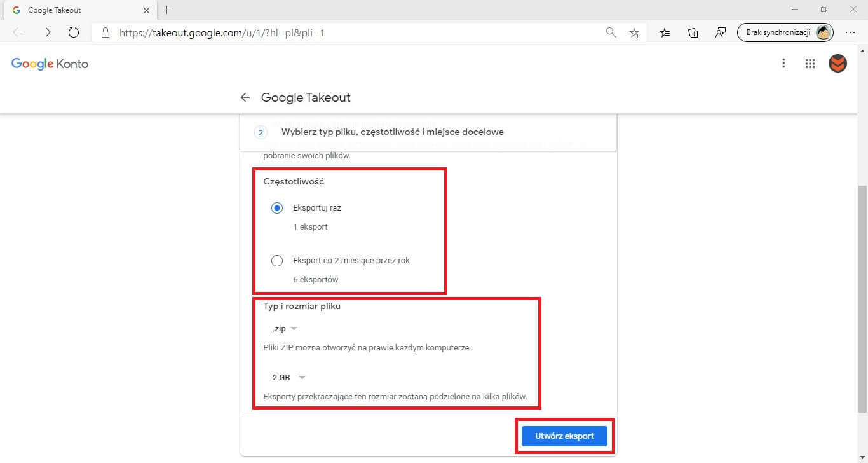Click the Google account avatar
Viewport: 868px width, 463px height.
(x=837, y=63)
